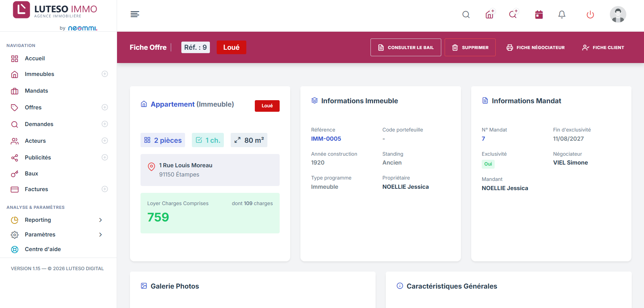Open the calendar icon
Viewport: 644px width, 308px height.
[539, 14]
